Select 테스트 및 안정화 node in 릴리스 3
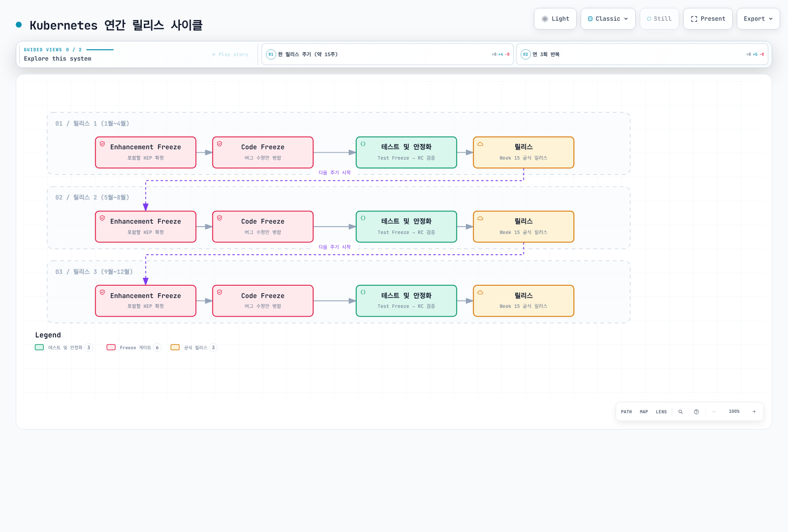 point(406,301)
